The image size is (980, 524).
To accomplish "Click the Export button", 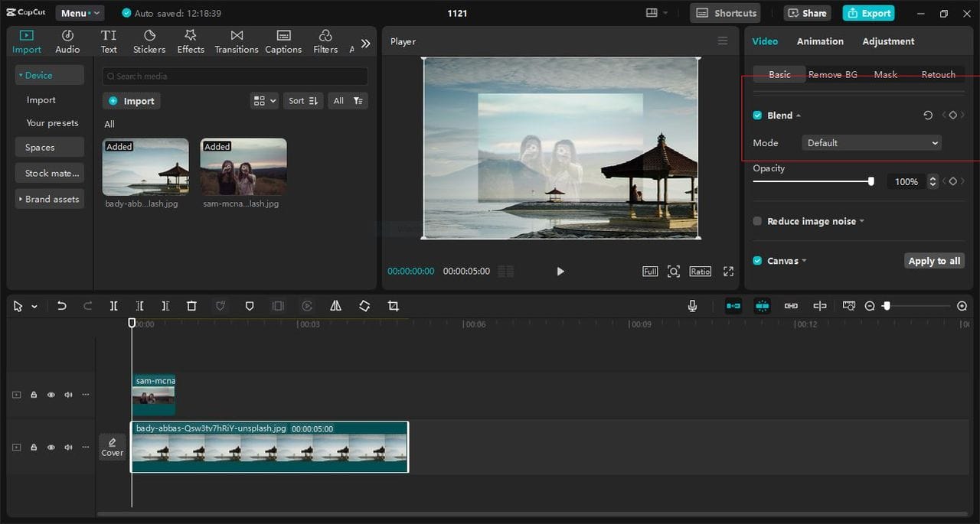I will (867, 13).
